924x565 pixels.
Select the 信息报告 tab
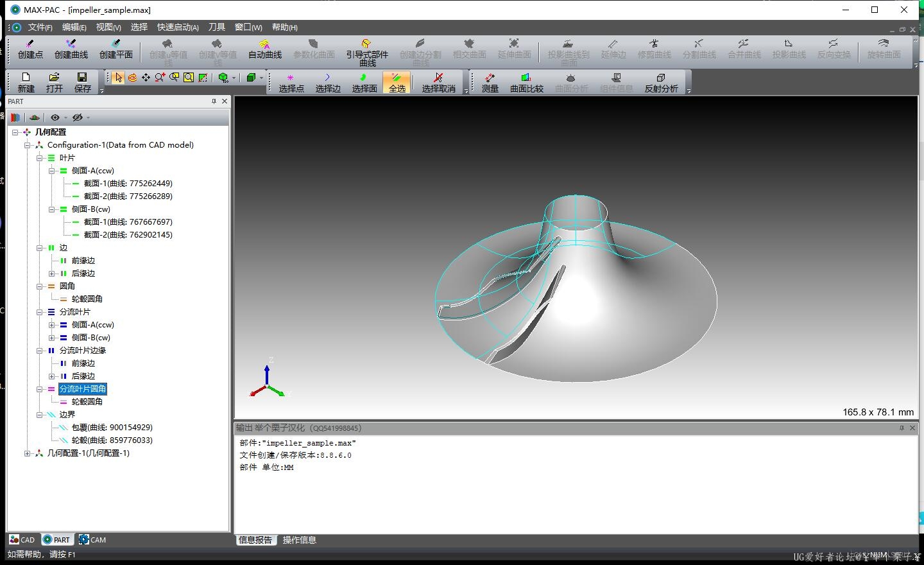pos(255,540)
